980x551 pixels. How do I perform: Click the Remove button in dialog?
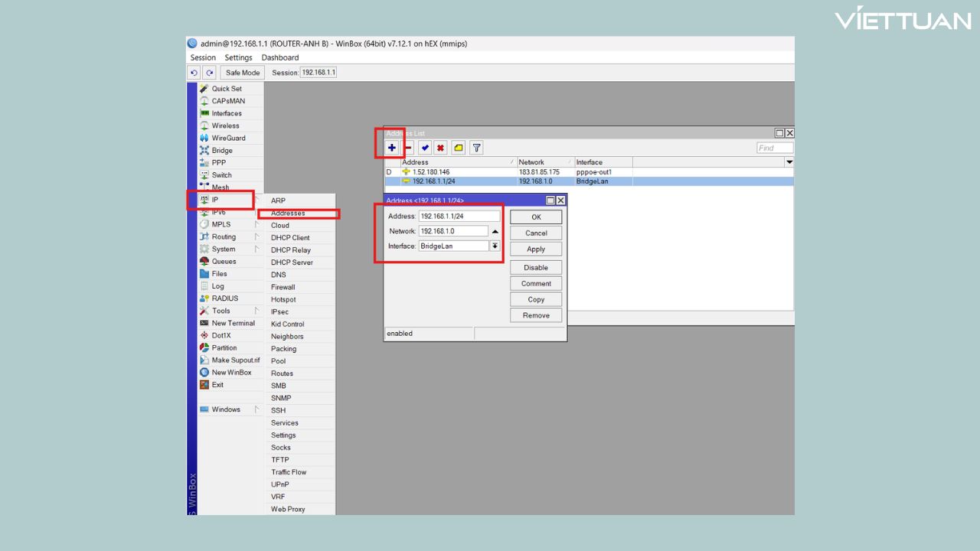pos(536,315)
